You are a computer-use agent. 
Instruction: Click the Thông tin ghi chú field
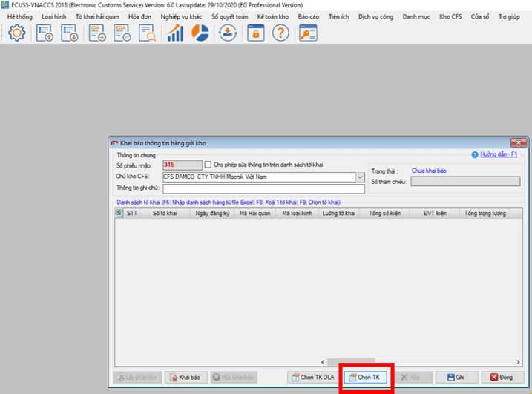(263, 188)
